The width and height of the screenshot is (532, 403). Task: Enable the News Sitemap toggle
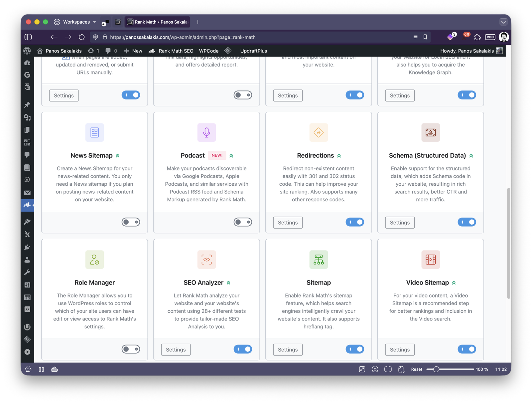[x=131, y=222]
